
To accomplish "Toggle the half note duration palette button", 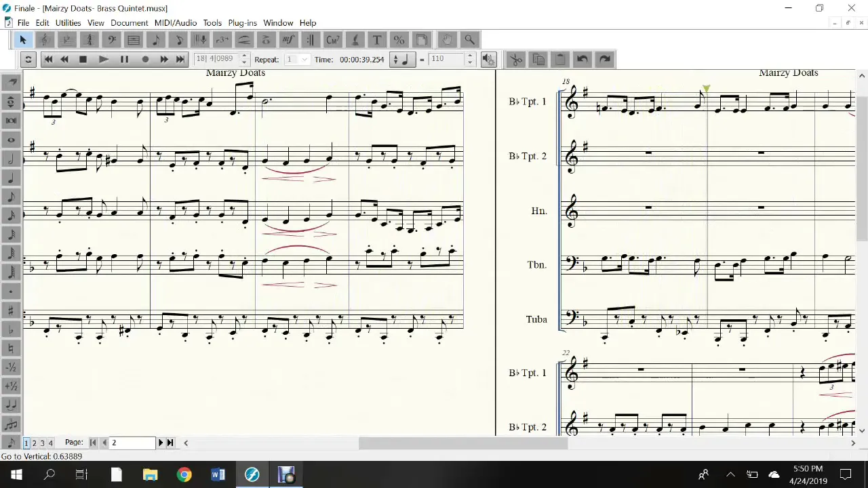I will tap(11, 159).
